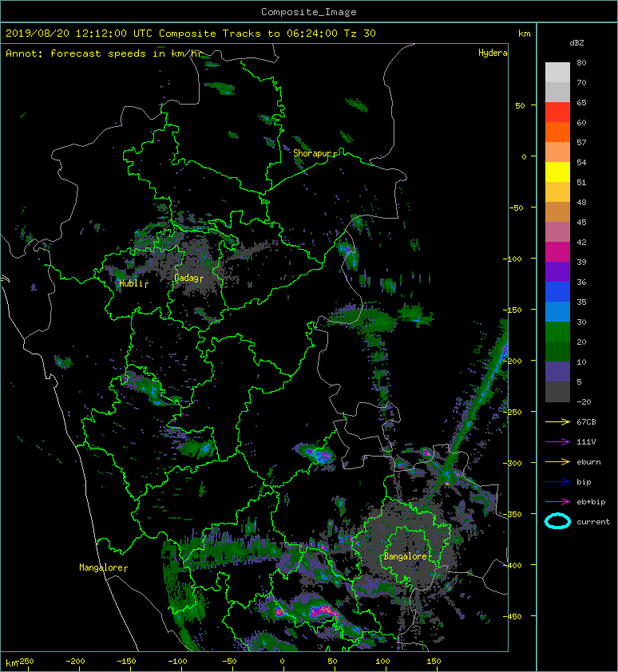Click the Hydera label on map
Image resolution: width=618 pixels, height=672 pixels.
pyautogui.click(x=493, y=53)
